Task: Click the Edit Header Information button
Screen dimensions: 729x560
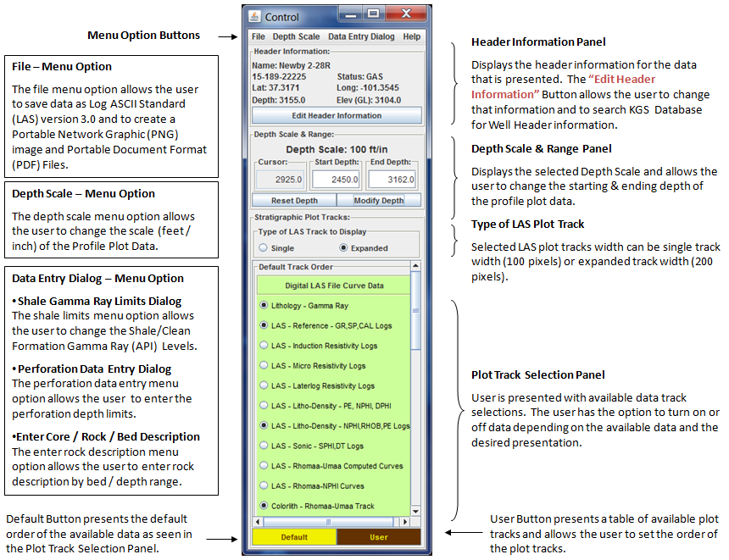Action: point(337,115)
